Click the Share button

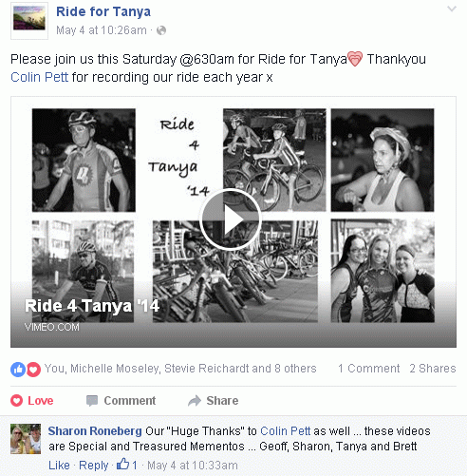pyautogui.click(x=213, y=401)
